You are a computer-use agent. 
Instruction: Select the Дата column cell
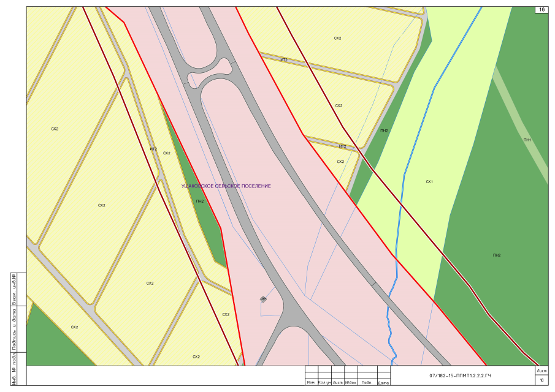[x=384, y=383]
